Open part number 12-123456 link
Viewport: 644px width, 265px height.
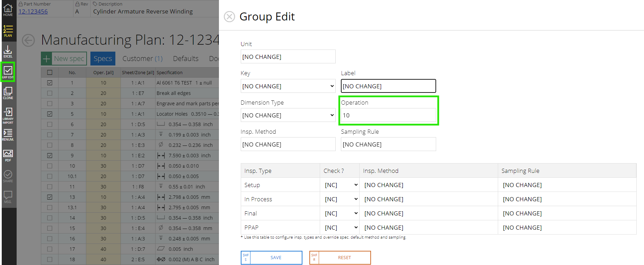(x=33, y=11)
